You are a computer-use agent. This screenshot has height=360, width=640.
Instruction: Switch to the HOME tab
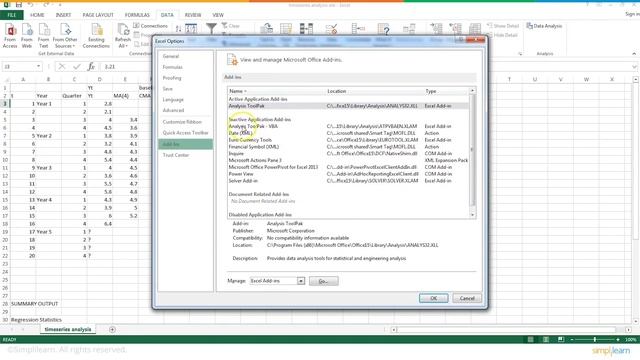37,15
